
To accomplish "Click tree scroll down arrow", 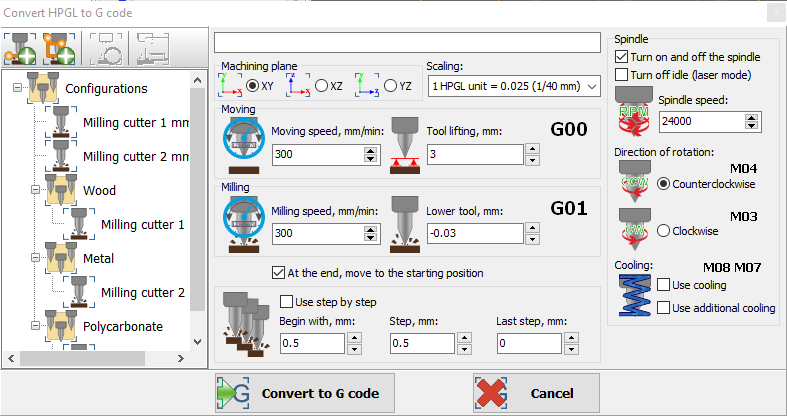I will tap(197, 342).
